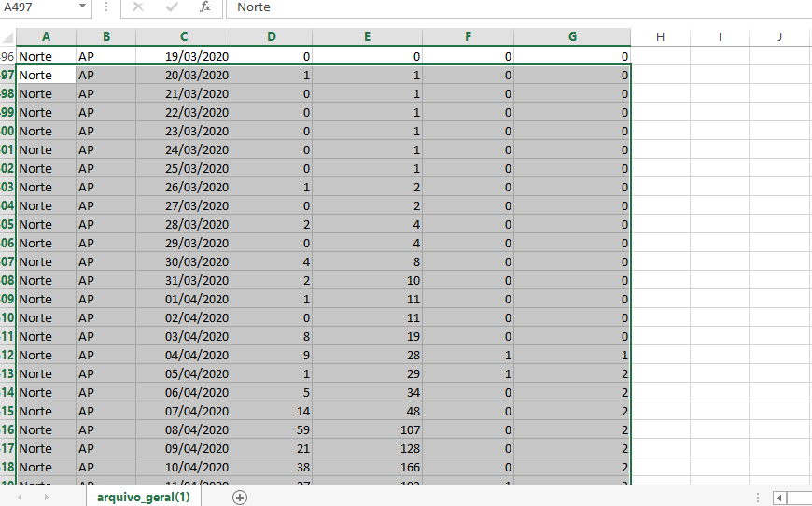Select row 496 header
The width and height of the screenshot is (812, 506).
[7, 56]
